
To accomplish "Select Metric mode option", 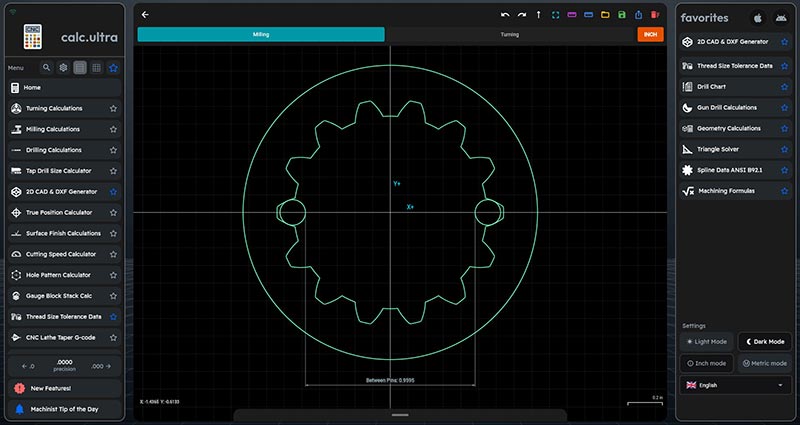I will [764, 363].
